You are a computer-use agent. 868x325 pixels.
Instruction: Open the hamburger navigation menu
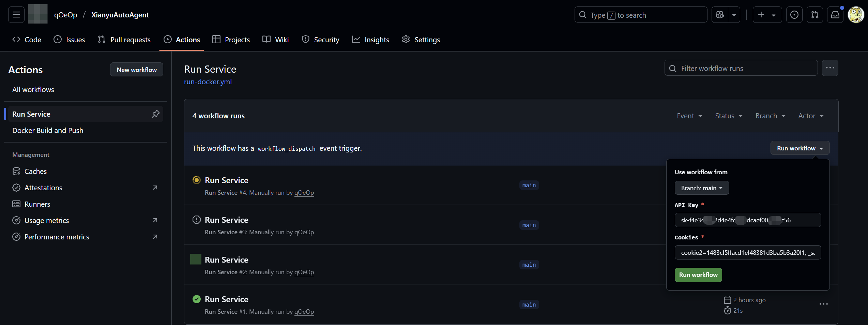(16, 15)
